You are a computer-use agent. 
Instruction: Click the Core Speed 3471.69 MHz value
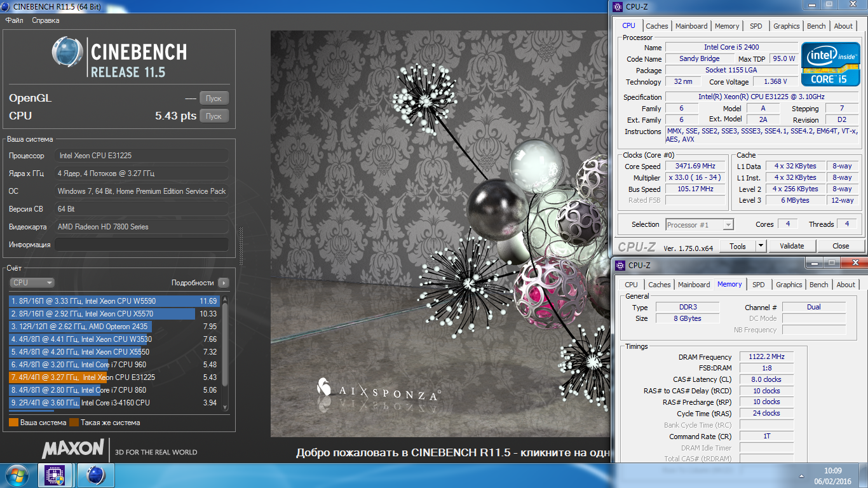[x=696, y=166]
